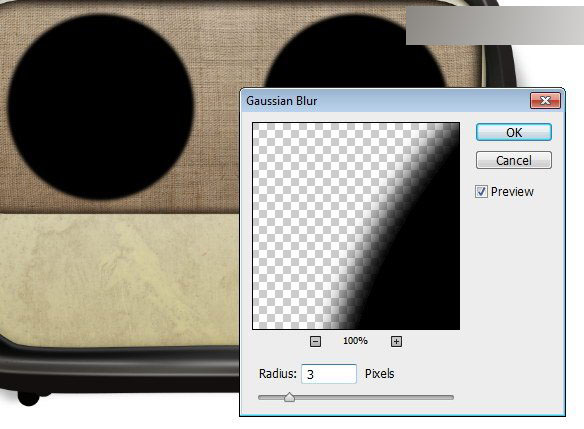Click the gray gradient bar at top right
Image resolution: width=584 pixels, height=429 pixels.
pos(495,25)
